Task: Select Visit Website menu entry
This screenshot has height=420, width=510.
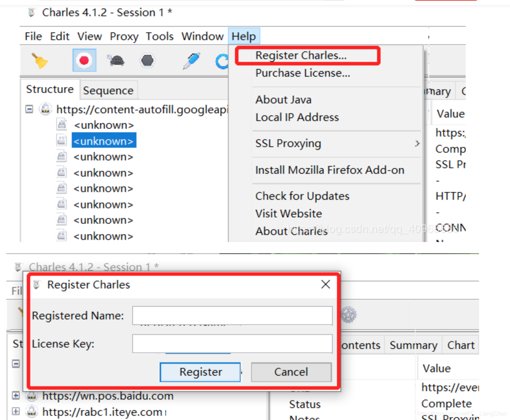Action: coord(289,214)
